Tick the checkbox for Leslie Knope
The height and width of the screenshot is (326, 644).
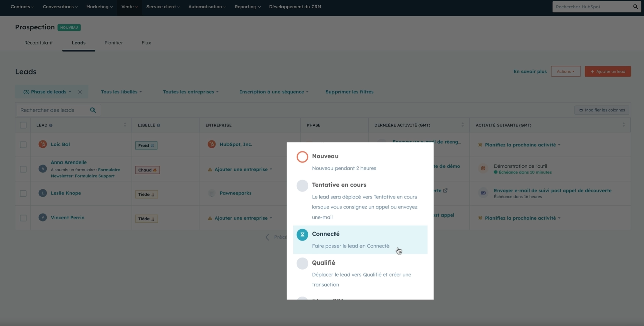point(23,193)
